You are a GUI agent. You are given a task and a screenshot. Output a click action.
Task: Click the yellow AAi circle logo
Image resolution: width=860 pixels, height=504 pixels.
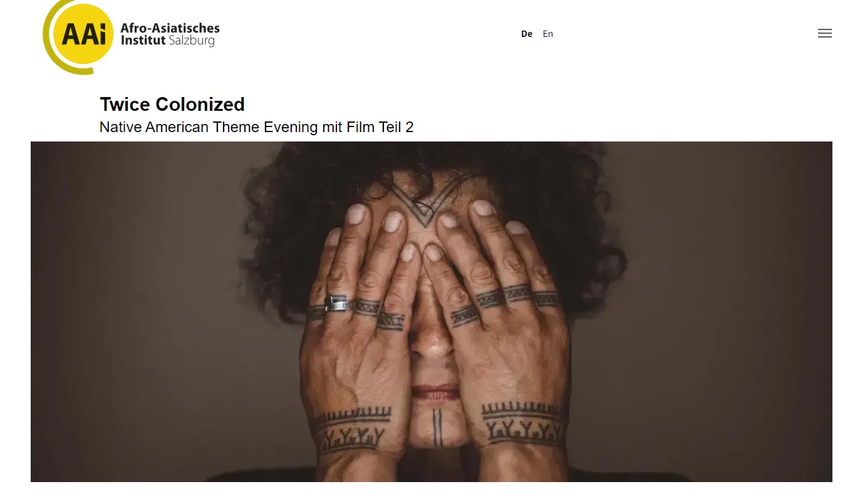point(79,35)
